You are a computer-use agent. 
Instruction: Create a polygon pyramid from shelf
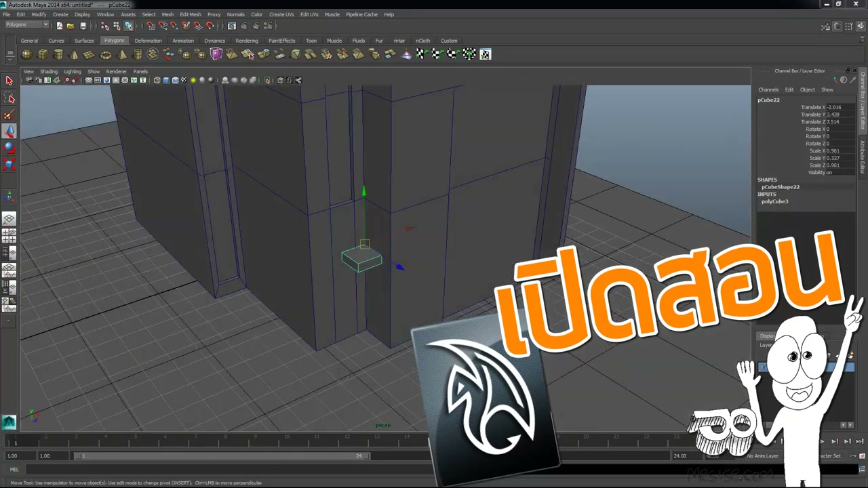coord(122,54)
